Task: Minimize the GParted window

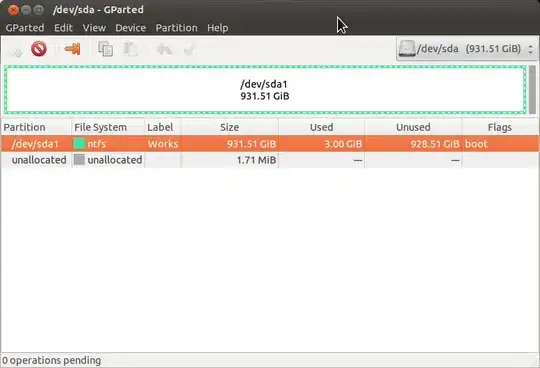Action: tap(26, 10)
